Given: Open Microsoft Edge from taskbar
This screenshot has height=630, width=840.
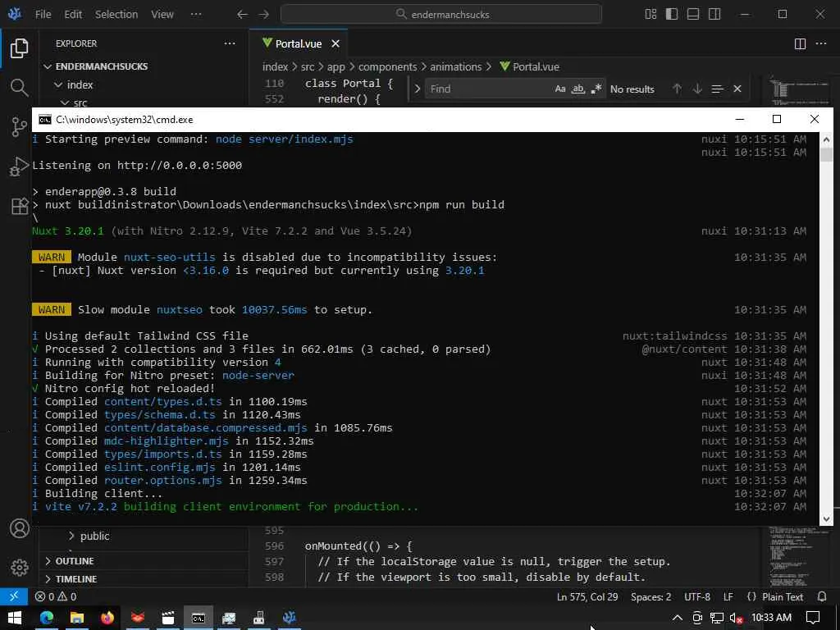Looking at the screenshot, I should pos(47,618).
